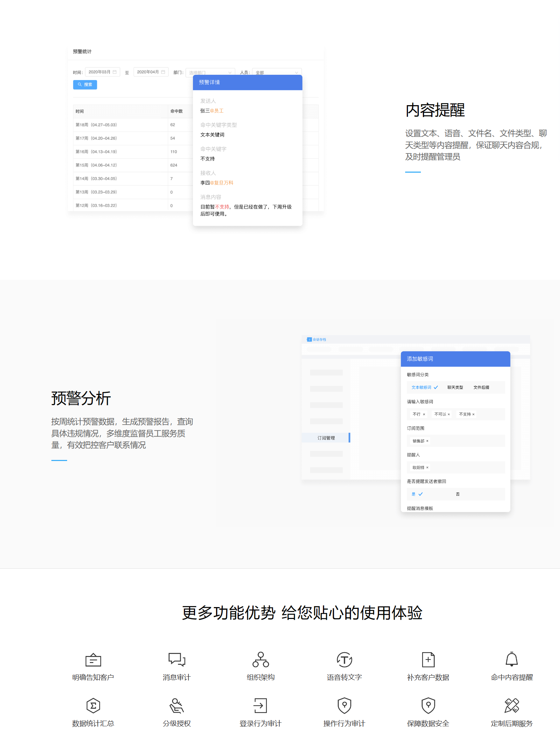Click the 命中内容提醒 bell icon

tap(511, 660)
